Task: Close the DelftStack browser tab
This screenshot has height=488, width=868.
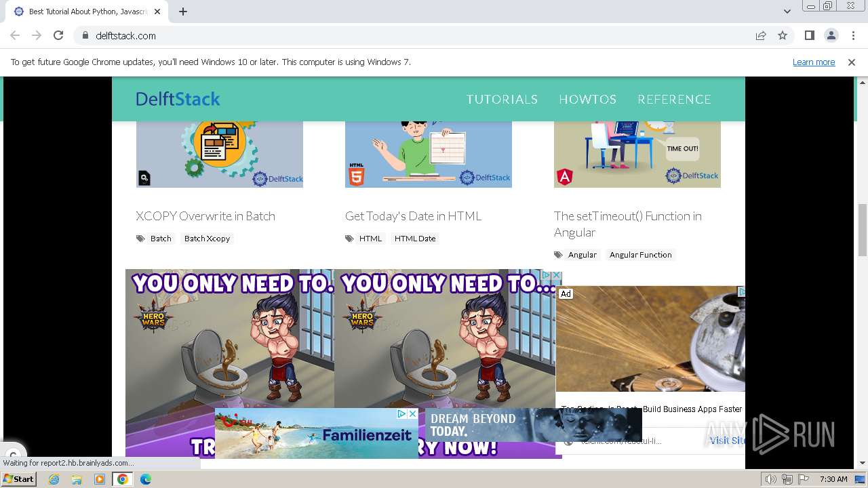Action: coord(157,12)
